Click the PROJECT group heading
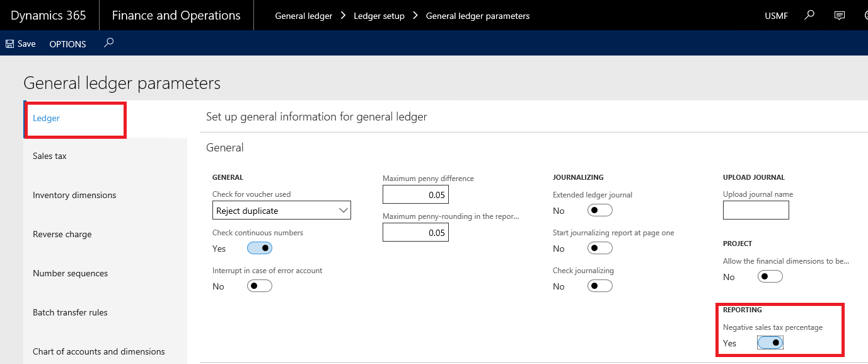This screenshot has height=364, width=868. [738, 244]
